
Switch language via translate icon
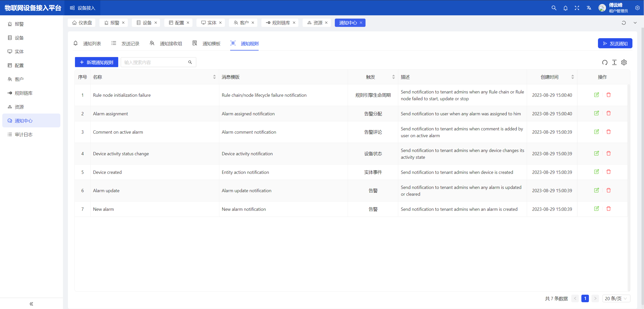tap(589, 8)
